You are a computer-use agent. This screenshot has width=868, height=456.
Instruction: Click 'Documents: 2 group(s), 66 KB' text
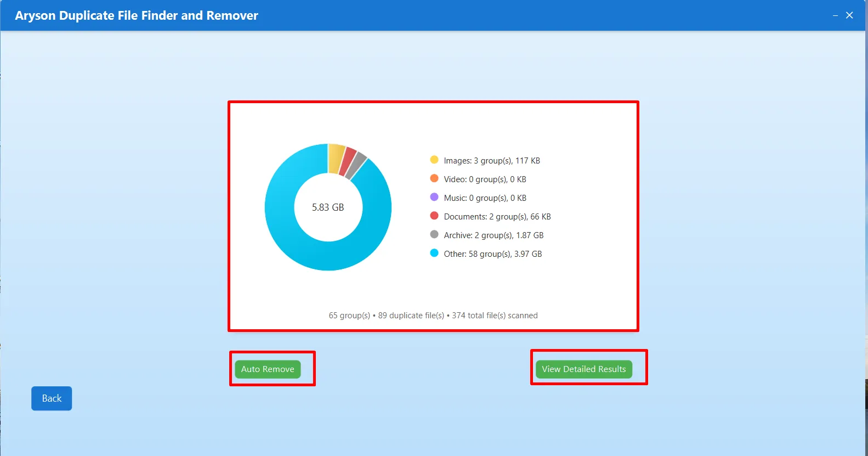coord(497,217)
